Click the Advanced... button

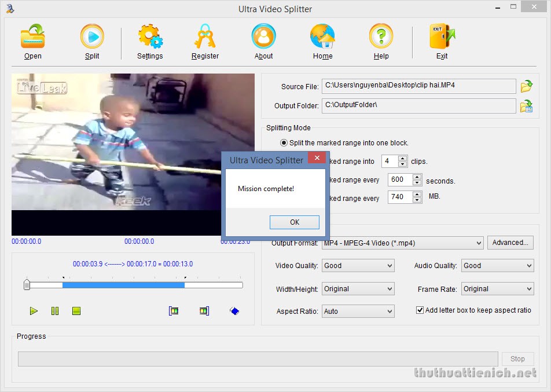coord(510,243)
